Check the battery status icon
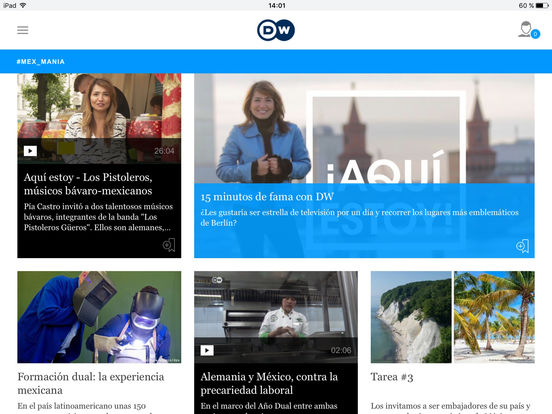Screen dimensions: 552x414 [542, 6]
